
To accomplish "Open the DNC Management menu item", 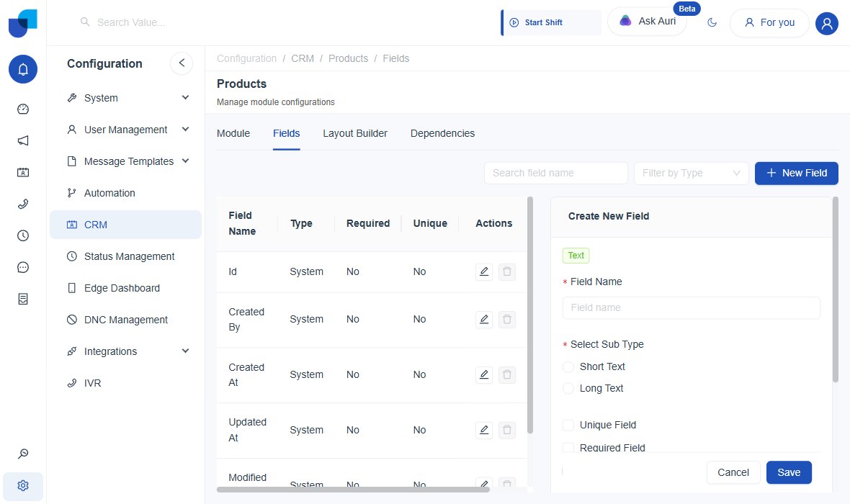I will (126, 320).
